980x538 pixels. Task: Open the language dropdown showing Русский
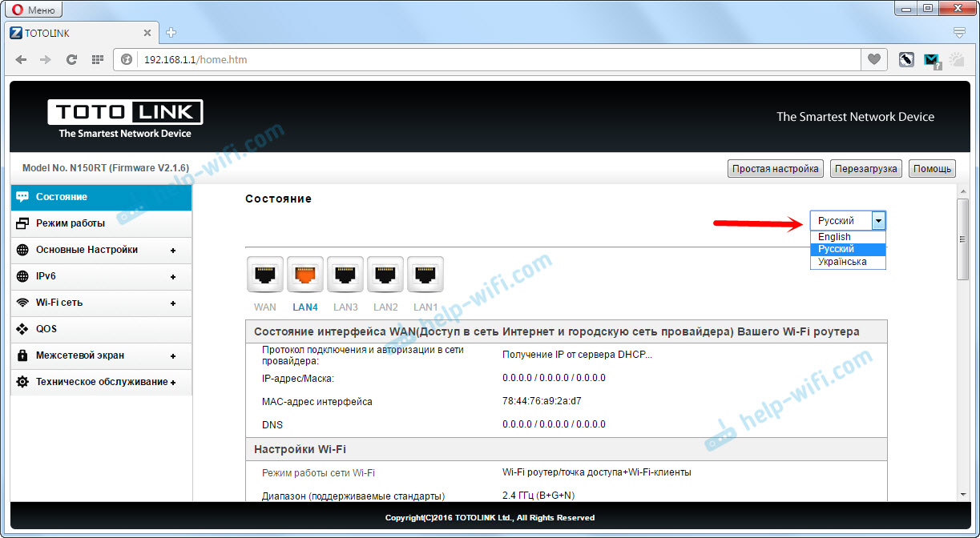tap(848, 221)
